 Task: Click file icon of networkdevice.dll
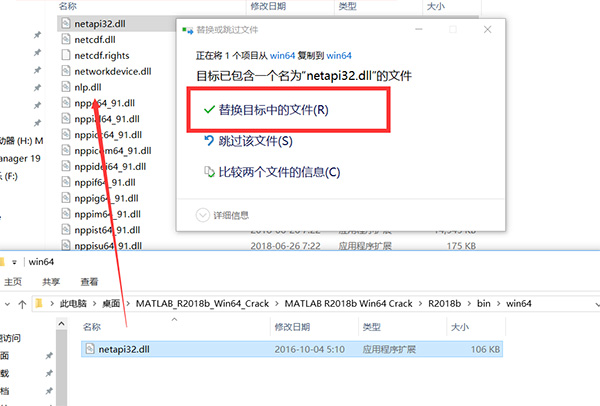click(66, 71)
